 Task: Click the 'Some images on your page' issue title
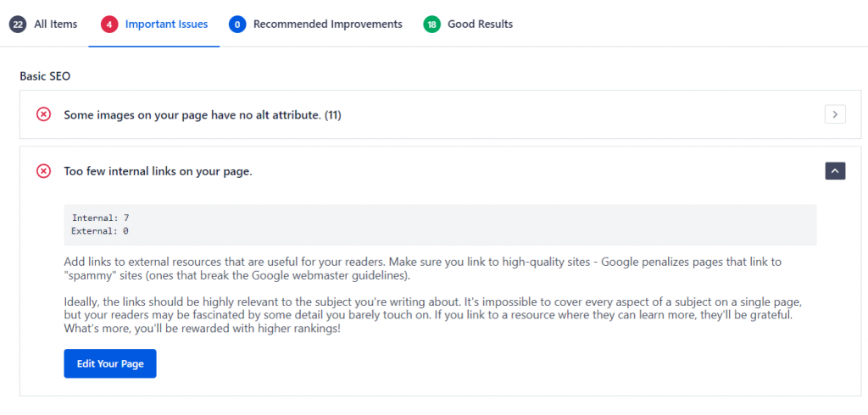tap(203, 114)
